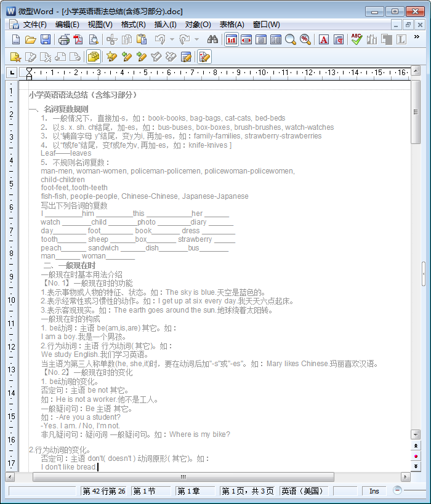Click the track changes star-pencil icon
Viewport: 431px width, 504px height.
[x=111, y=57]
